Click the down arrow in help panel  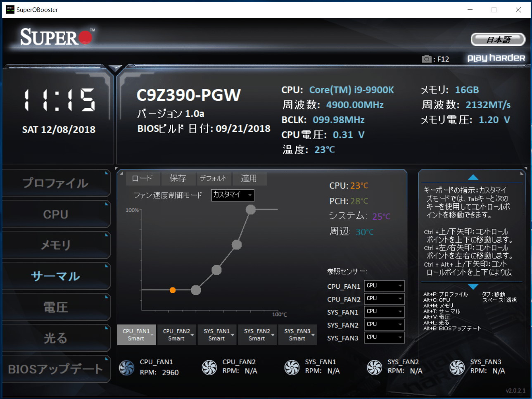click(x=473, y=287)
